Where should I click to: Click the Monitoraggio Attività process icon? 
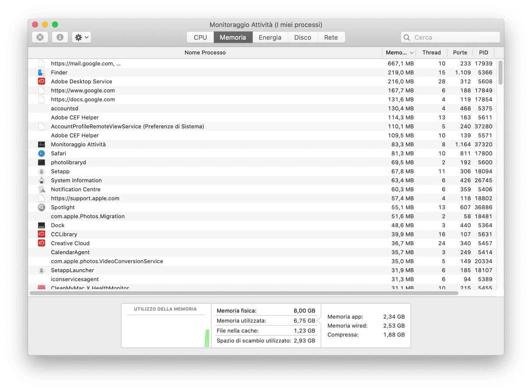pyautogui.click(x=42, y=144)
